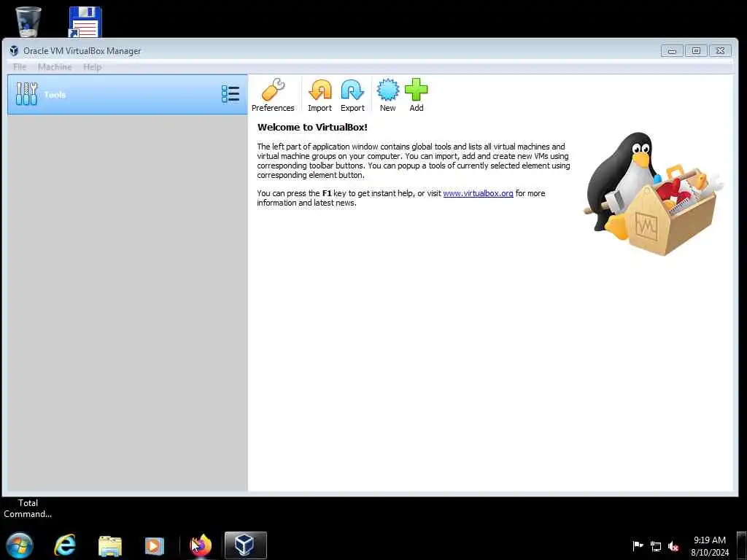Launch Windows Media Player from taskbar

tap(155, 545)
